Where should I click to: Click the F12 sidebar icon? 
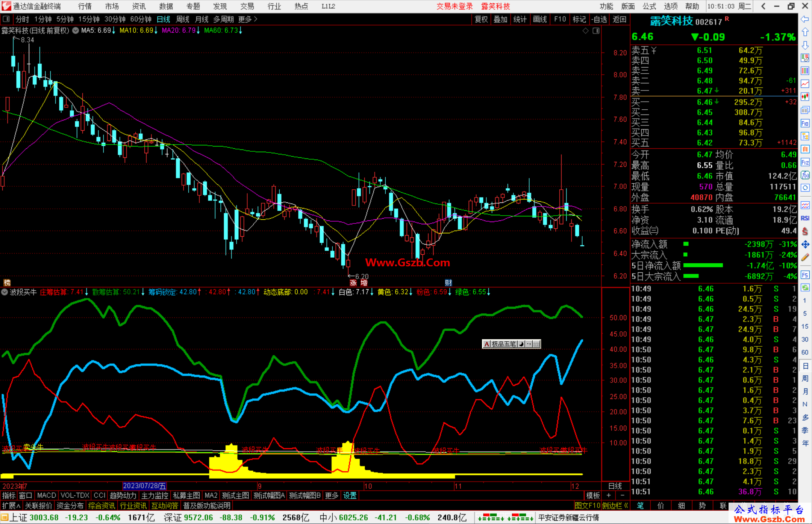[x=805, y=162]
